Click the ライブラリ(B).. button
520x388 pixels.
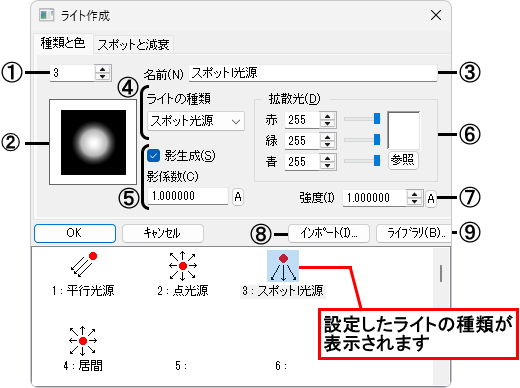point(415,233)
